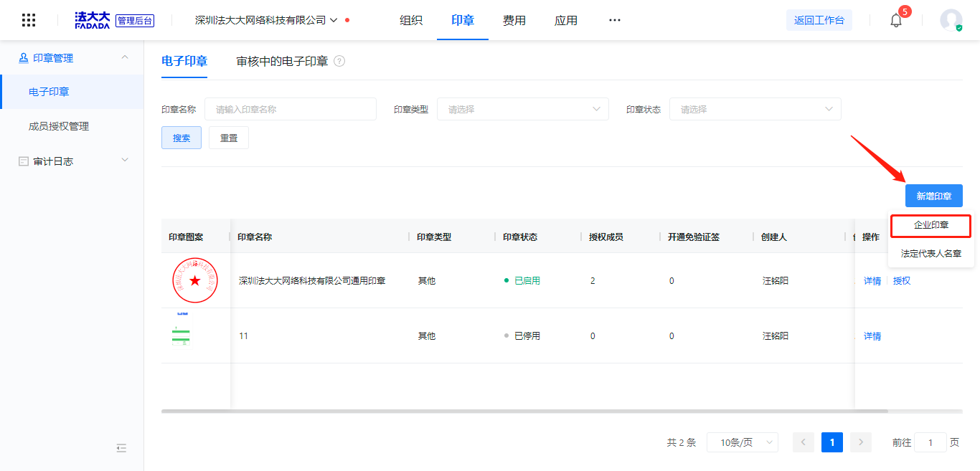Screen dimensions: 980x471
Task: Select 企业印章 from dropdown menu
Action: tap(931, 225)
